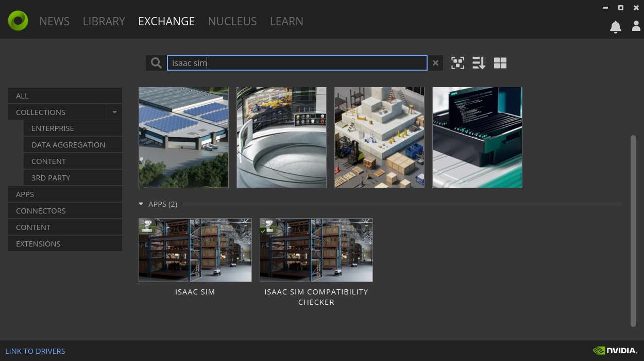The height and width of the screenshot is (361, 644).
Task: Choose the DATA AGGREGATION collection
Action: (x=73, y=145)
